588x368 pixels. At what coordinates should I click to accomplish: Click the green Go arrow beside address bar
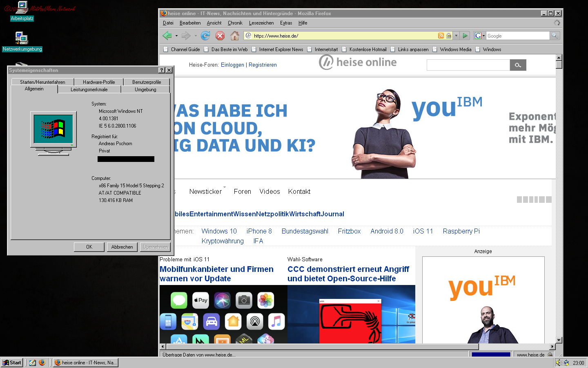tap(465, 36)
